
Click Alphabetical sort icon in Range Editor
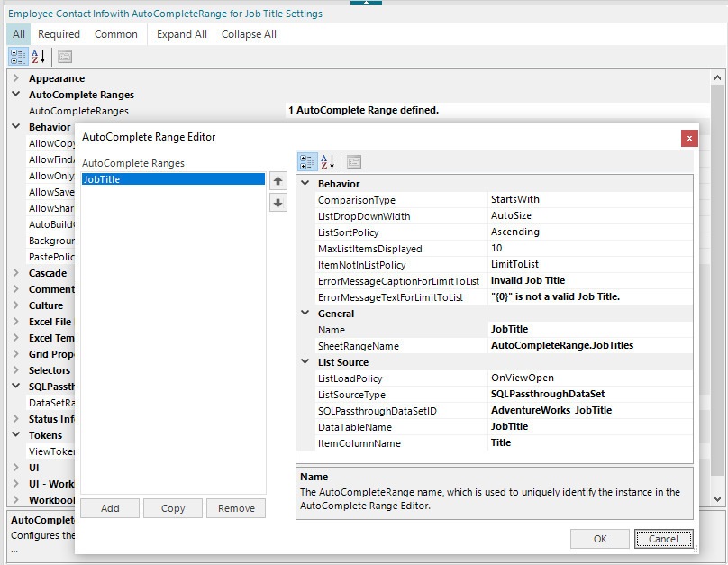pyautogui.click(x=328, y=161)
